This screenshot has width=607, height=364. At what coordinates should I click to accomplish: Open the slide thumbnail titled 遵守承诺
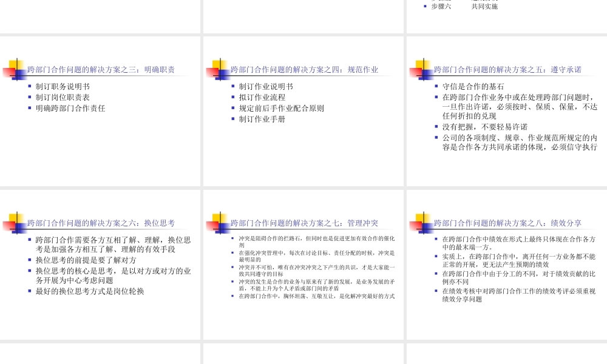click(507, 111)
